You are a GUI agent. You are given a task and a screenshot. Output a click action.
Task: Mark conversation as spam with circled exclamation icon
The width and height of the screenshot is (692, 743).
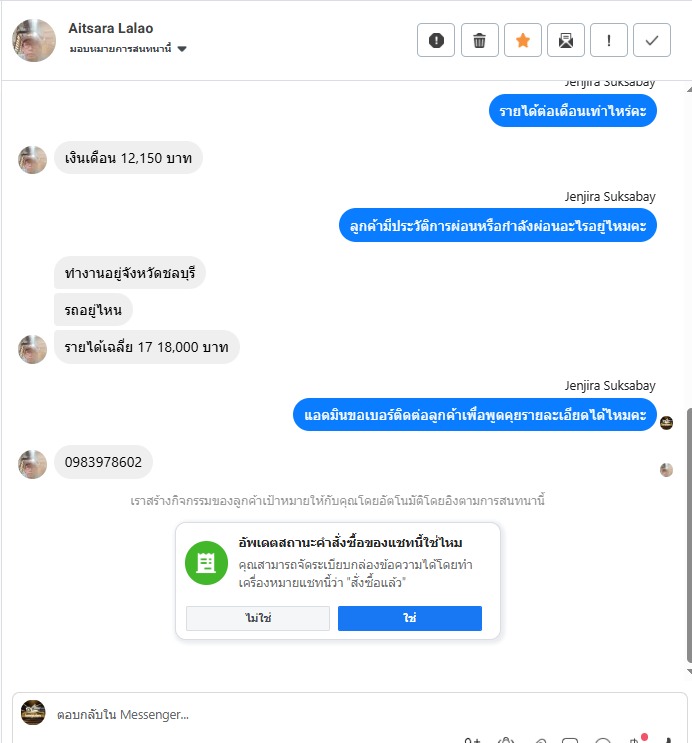click(x=436, y=40)
